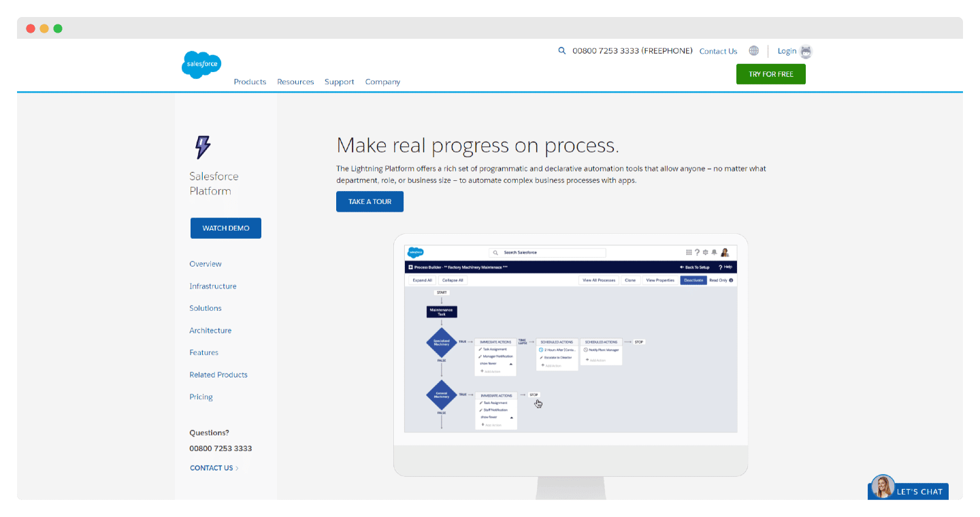
Task: Click Add Action under Escalate to Director
Action: [x=551, y=365]
